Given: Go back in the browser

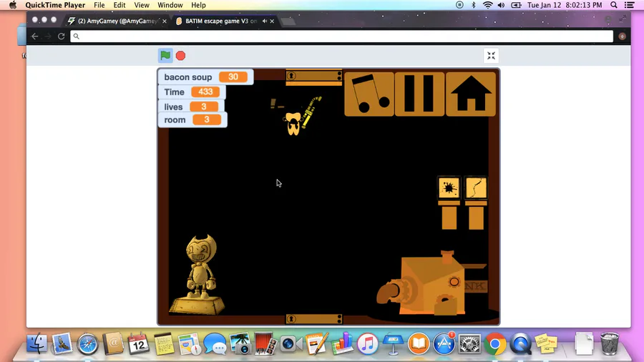Looking at the screenshot, I should pos(35,36).
